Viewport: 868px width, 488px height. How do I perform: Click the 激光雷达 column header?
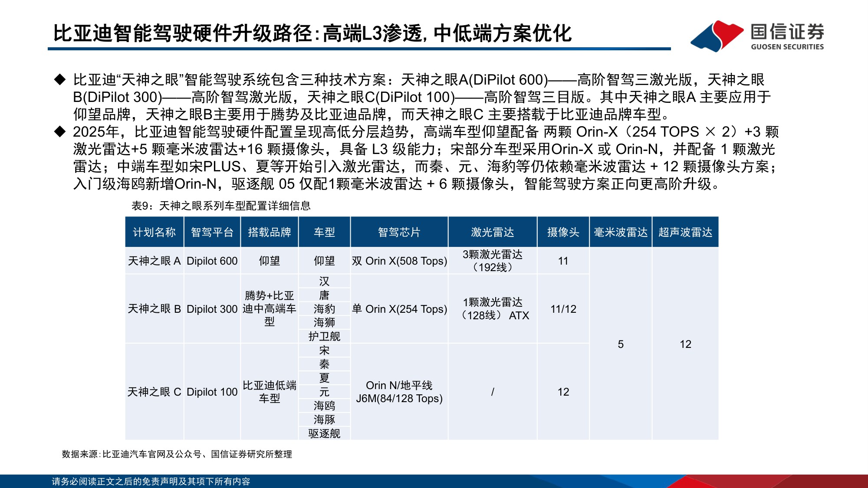pos(493,232)
